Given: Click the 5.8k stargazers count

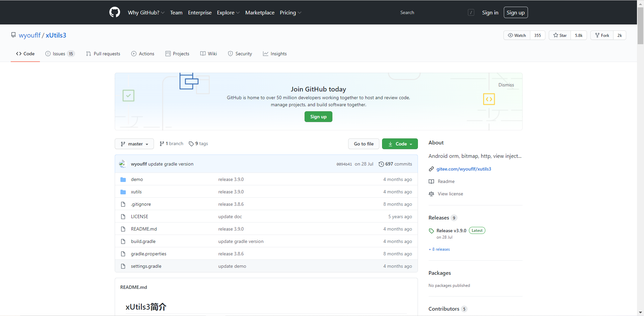Looking at the screenshot, I should point(579,35).
